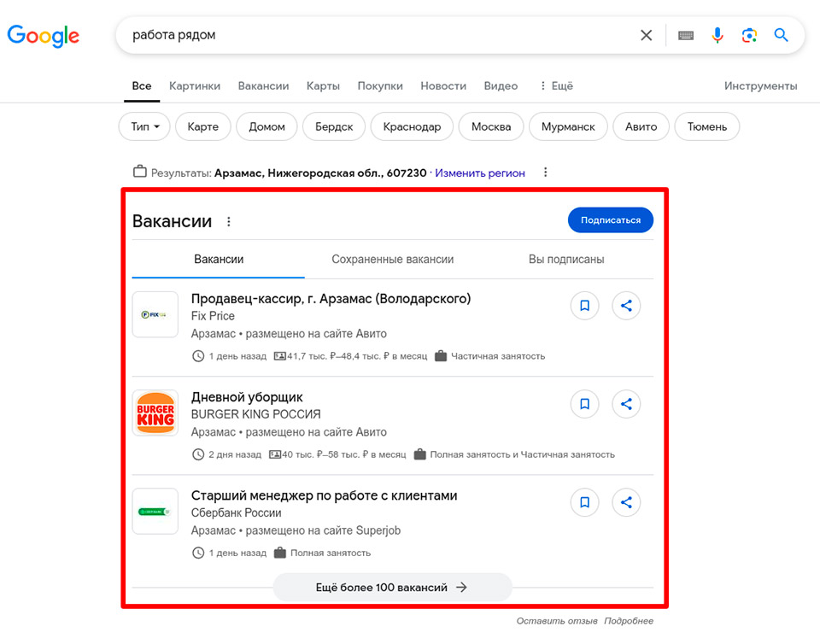
Task: Click the Fix Price company name
Action: (213, 316)
